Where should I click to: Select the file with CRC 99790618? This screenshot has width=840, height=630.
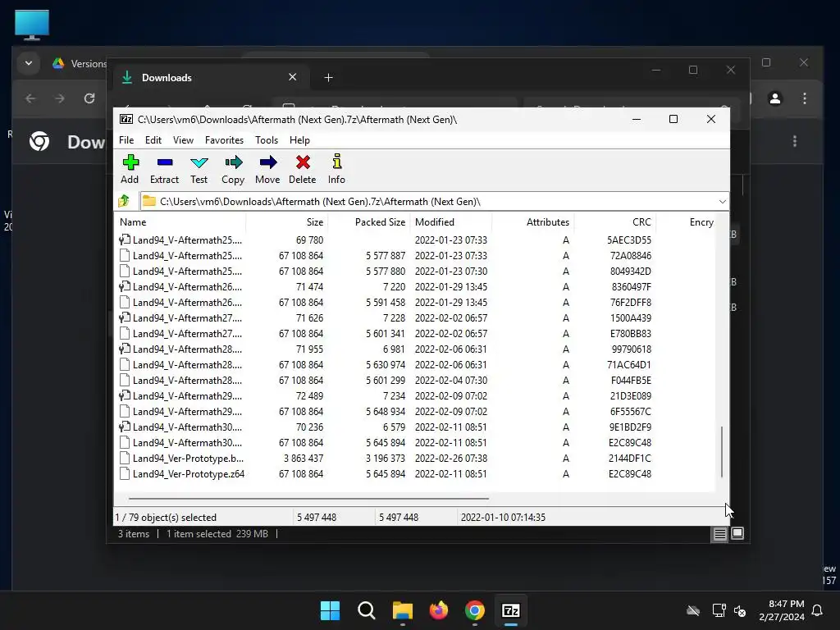(414, 349)
